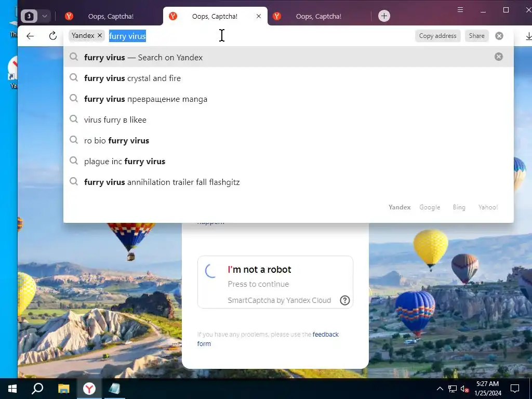
Task: Open network status tray icon
Action: click(x=452, y=389)
